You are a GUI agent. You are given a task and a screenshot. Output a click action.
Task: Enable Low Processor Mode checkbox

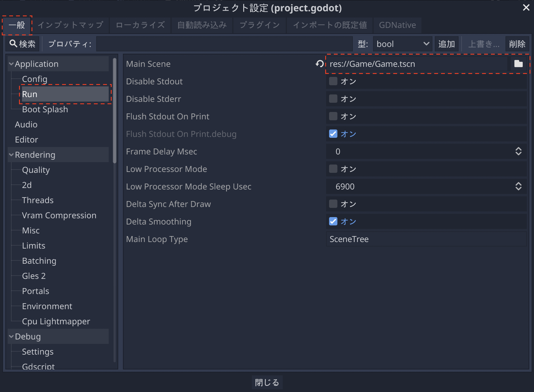[x=333, y=169]
